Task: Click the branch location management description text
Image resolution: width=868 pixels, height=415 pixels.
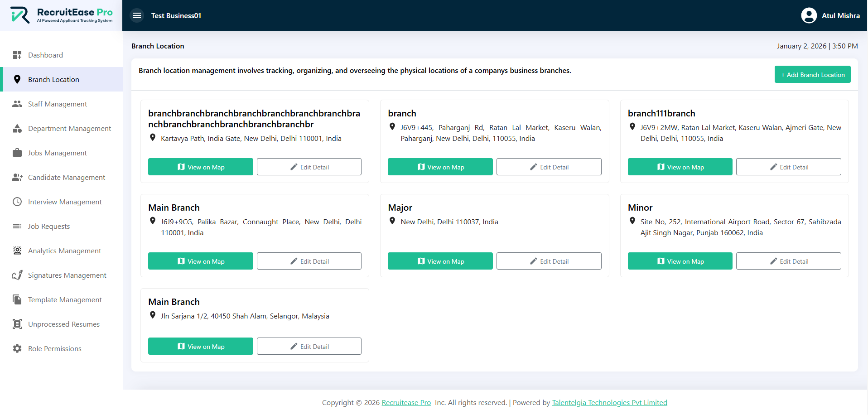Action: [x=355, y=70]
